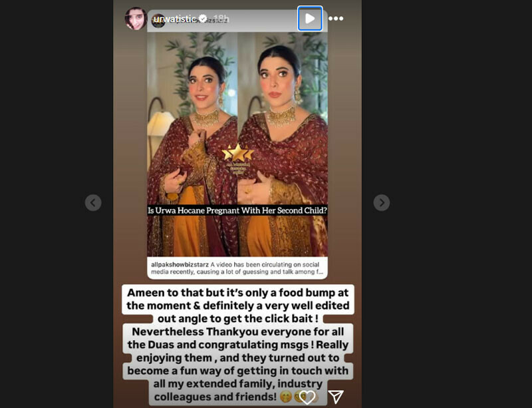Go to the previous story with left arrow
This screenshot has height=408, width=532.
pos(93,203)
